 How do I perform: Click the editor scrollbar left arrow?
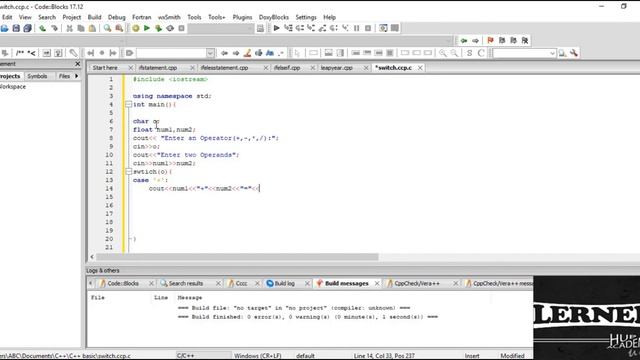tap(92, 257)
